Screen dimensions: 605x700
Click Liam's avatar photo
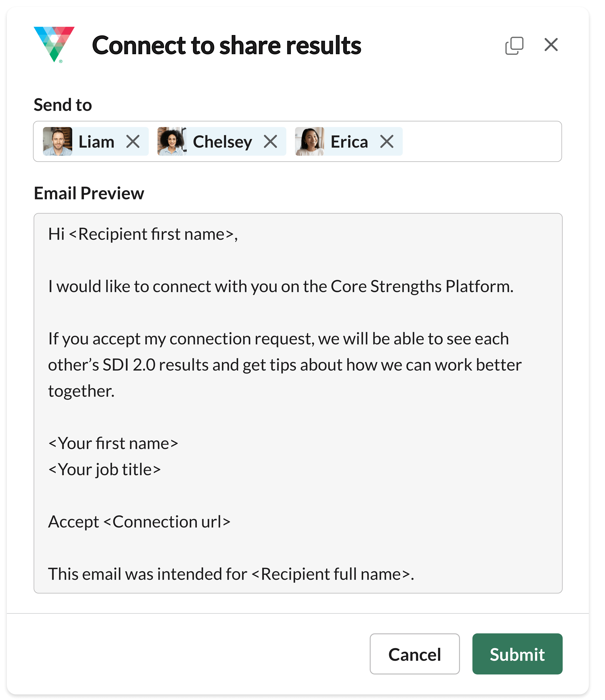[57, 141]
